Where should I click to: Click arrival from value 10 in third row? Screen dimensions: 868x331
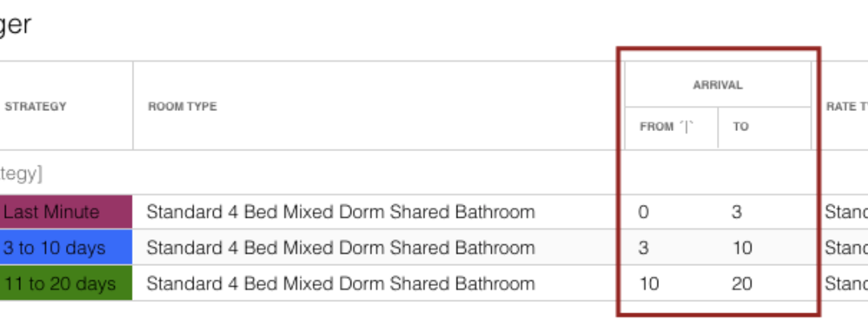coord(649,284)
